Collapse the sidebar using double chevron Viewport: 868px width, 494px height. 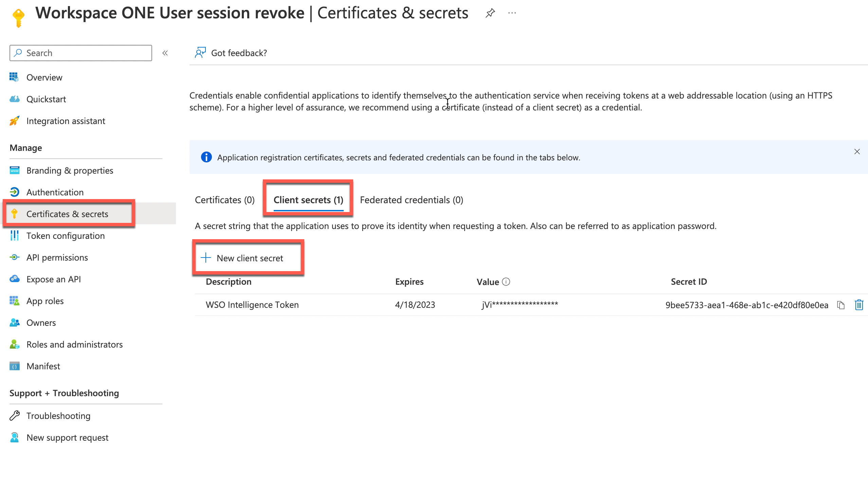coord(165,53)
